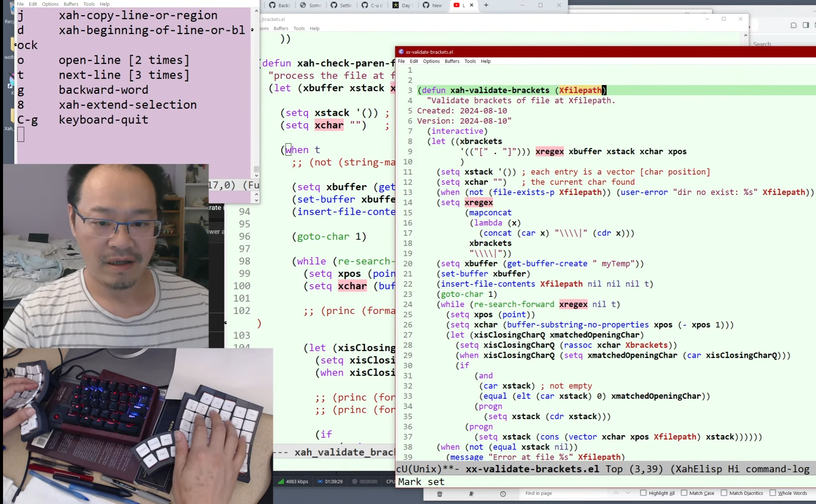Click the (interactive) form on line 7
The width and height of the screenshot is (816, 504).
pos(457,131)
